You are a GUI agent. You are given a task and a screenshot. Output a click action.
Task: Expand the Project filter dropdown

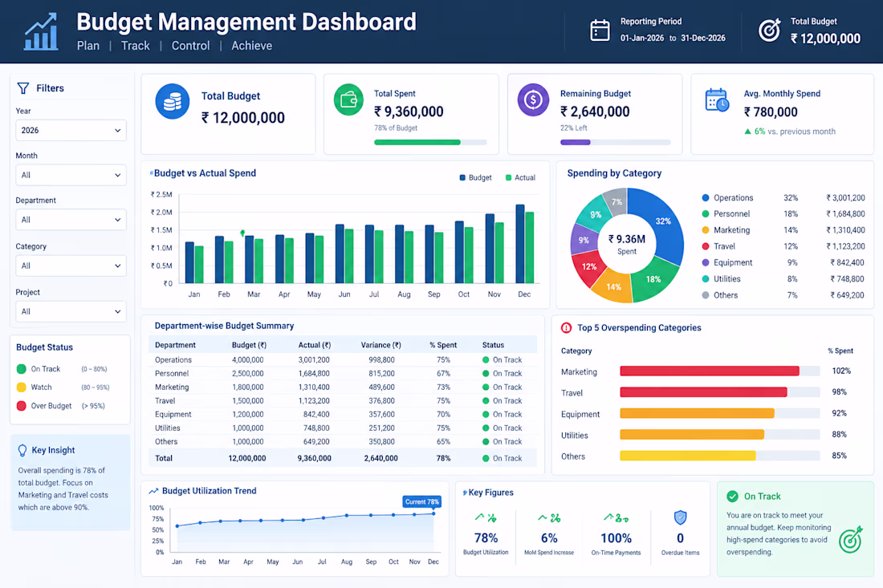[71, 311]
